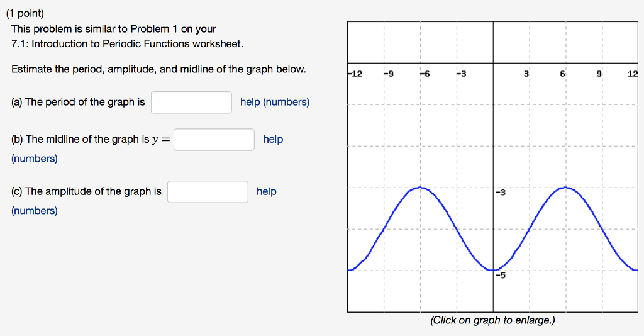This screenshot has height=336, width=644.
Task: Click the -6 label on the x-axis
Action: (425, 74)
